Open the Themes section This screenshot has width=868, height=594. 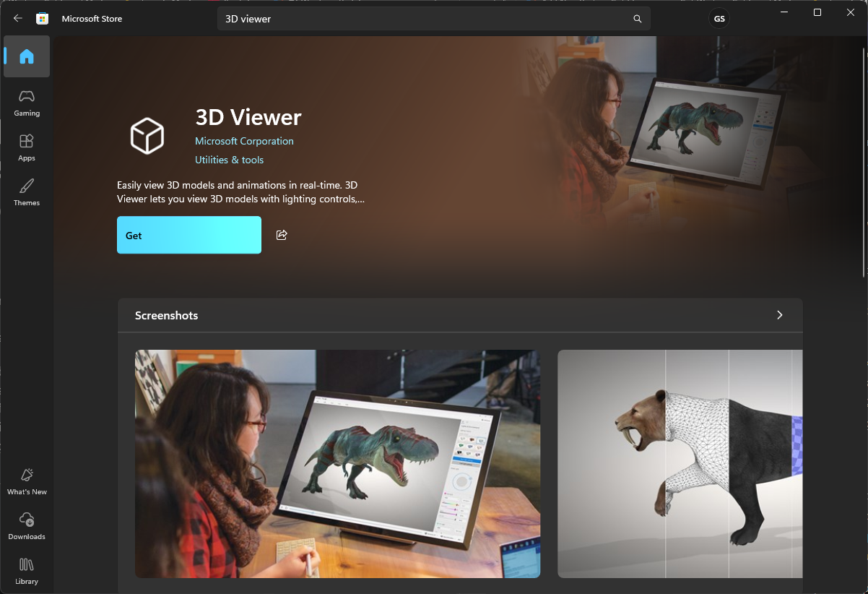tap(27, 192)
